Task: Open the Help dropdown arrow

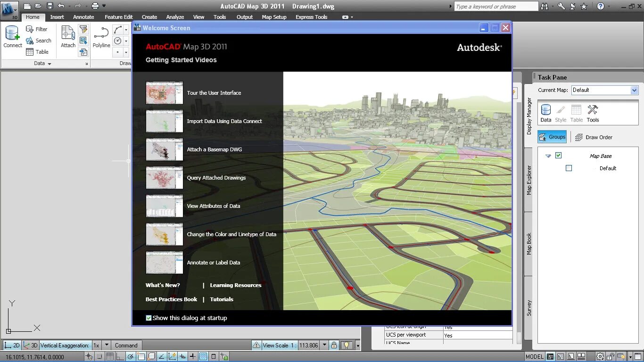Action: tap(609, 6)
